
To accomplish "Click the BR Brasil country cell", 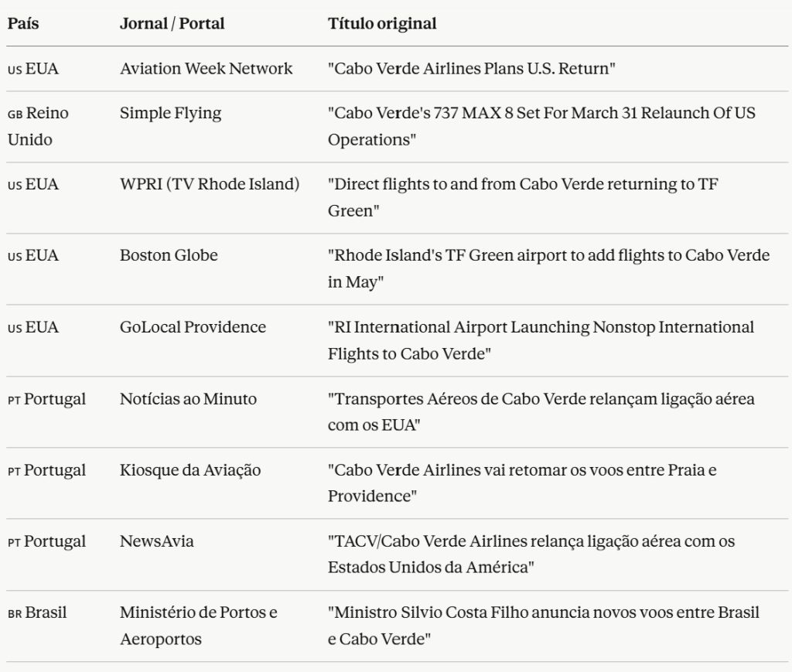I will point(37,612).
